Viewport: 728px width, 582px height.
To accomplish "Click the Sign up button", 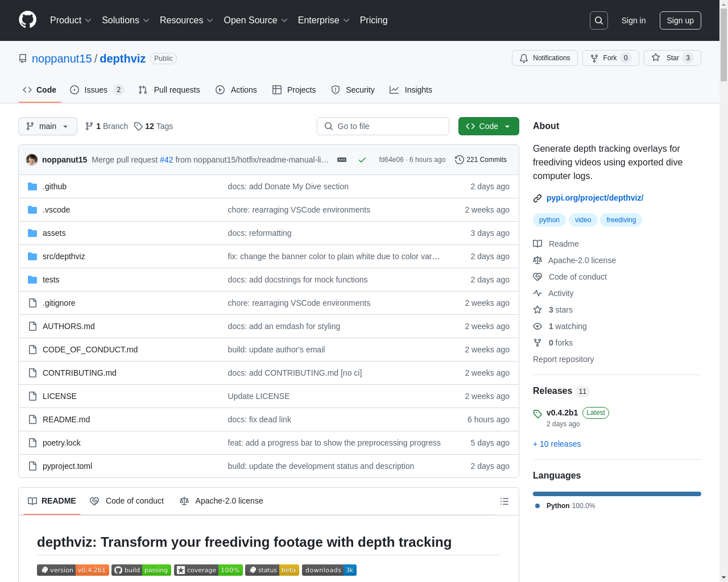I will (680, 20).
